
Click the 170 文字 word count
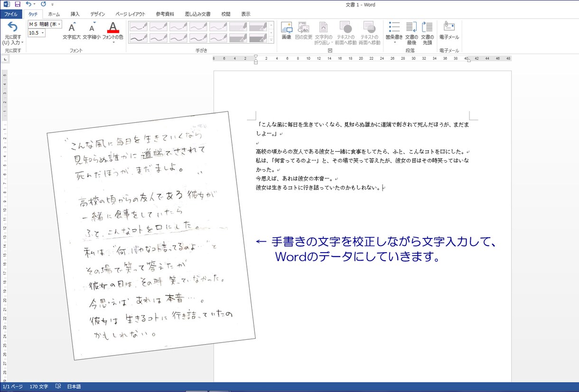(x=39, y=387)
